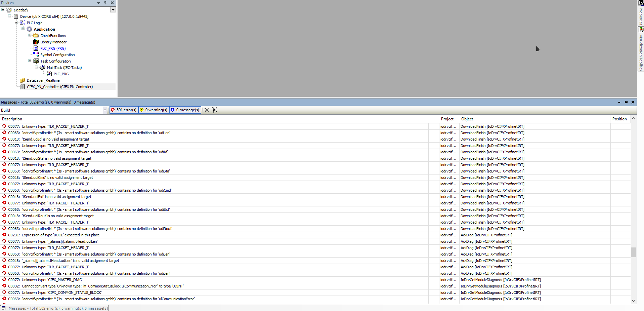This screenshot has height=311, width=644.
Task: Open the Properties side tab
Action: (641, 15)
